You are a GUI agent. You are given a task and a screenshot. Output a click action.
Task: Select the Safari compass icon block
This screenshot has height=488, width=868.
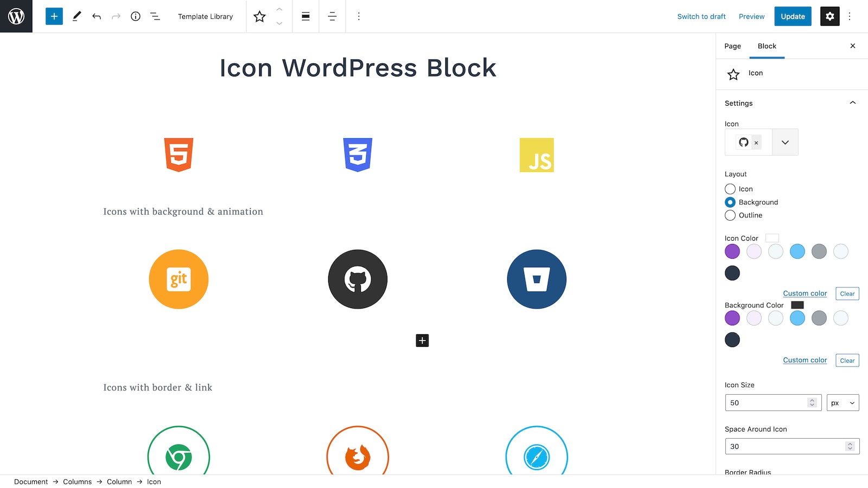click(x=537, y=451)
